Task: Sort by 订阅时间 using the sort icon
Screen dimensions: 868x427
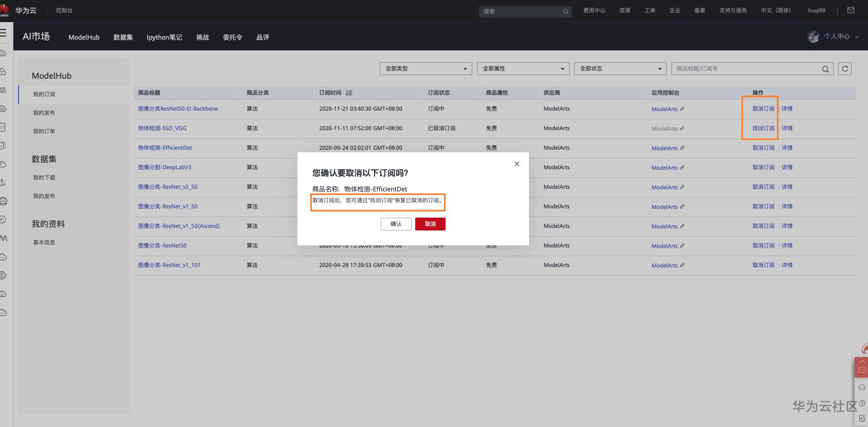Action: (x=349, y=93)
